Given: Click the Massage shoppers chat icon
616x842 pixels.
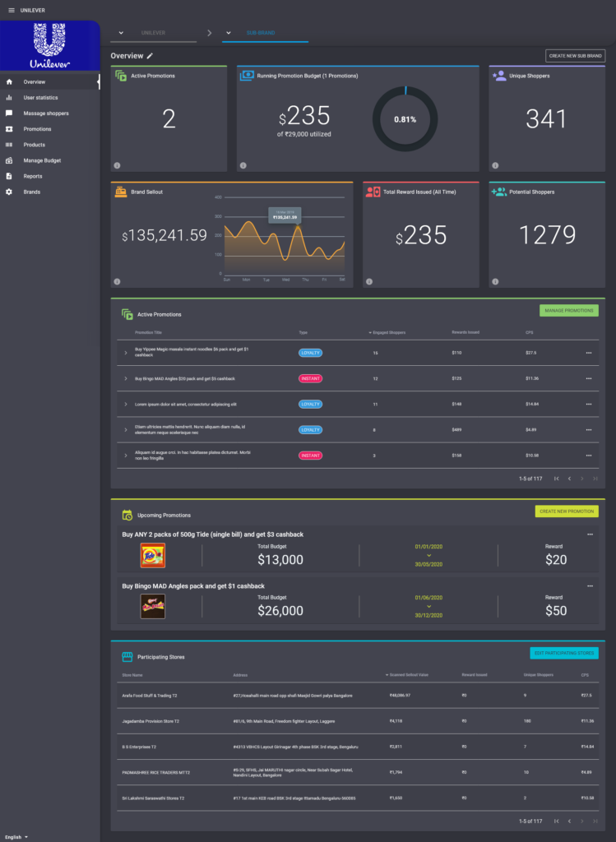Looking at the screenshot, I should [x=8, y=113].
